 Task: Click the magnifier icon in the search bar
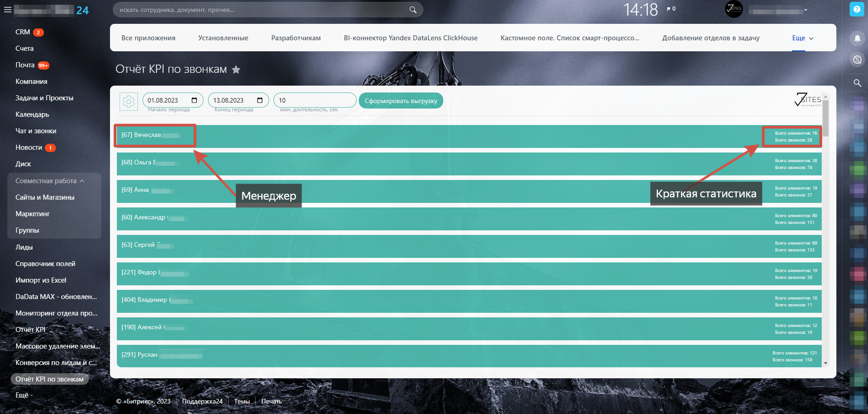(x=413, y=10)
